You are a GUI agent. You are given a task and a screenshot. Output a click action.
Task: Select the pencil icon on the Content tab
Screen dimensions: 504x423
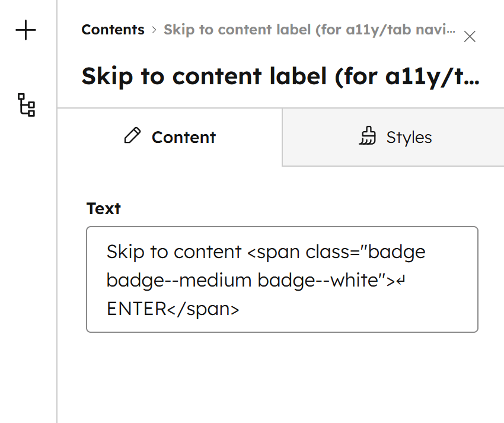coord(132,136)
